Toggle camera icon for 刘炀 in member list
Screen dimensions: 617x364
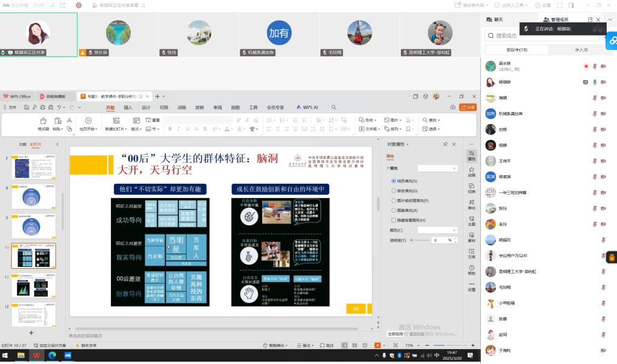point(603,130)
